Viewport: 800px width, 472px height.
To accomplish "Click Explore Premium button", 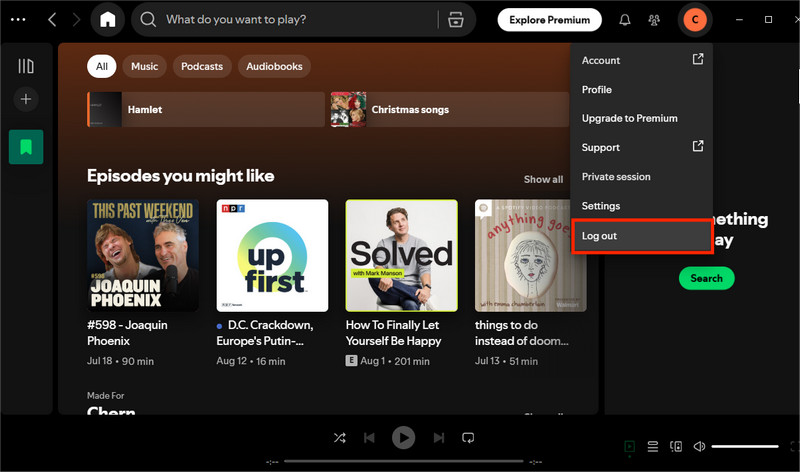I will pyautogui.click(x=549, y=20).
